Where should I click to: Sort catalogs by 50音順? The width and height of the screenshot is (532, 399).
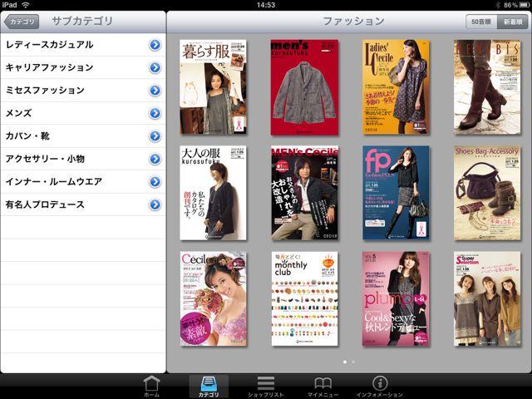point(481,22)
